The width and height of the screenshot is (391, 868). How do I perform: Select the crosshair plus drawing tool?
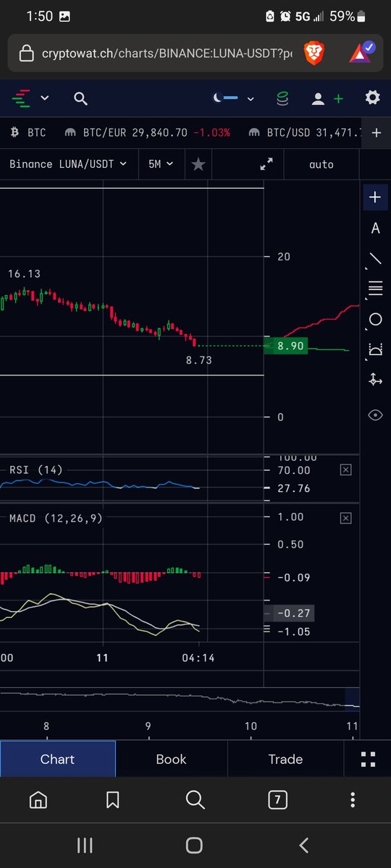[x=375, y=197]
